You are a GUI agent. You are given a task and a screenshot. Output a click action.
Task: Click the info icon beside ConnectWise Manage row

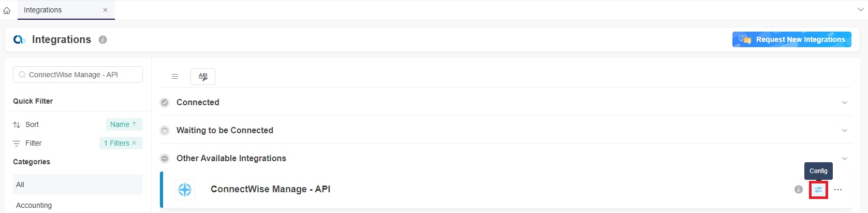click(x=799, y=190)
